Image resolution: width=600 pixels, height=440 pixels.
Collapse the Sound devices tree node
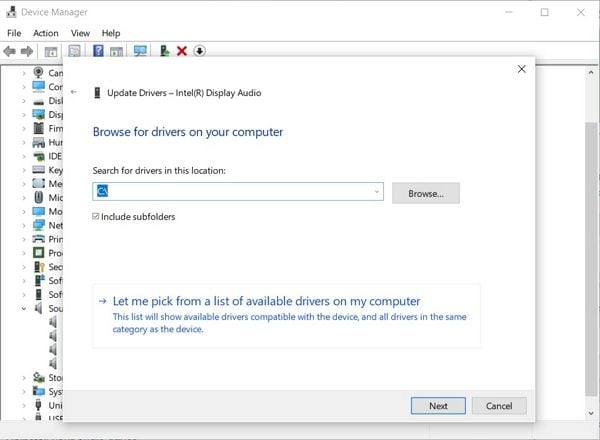click(x=23, y=309)
